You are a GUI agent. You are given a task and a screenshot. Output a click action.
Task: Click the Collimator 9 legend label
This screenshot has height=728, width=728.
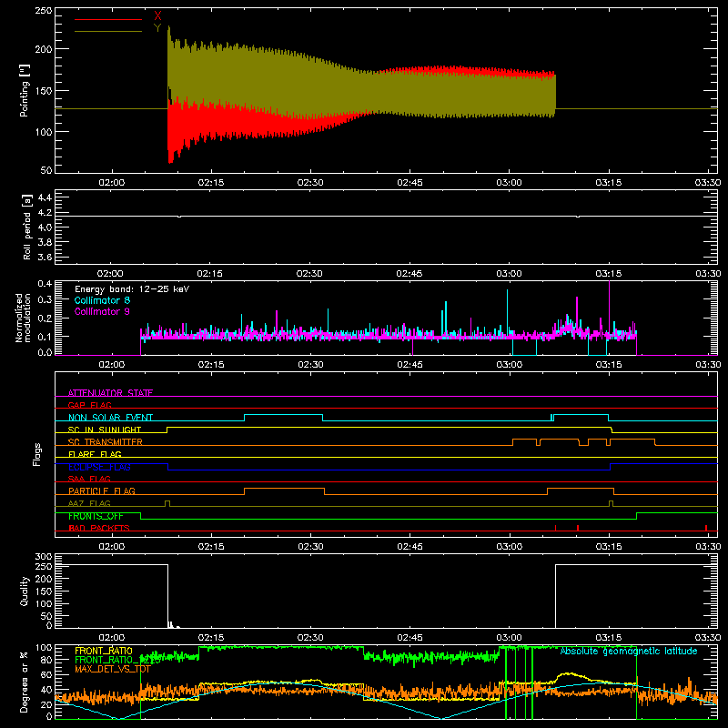102,311
